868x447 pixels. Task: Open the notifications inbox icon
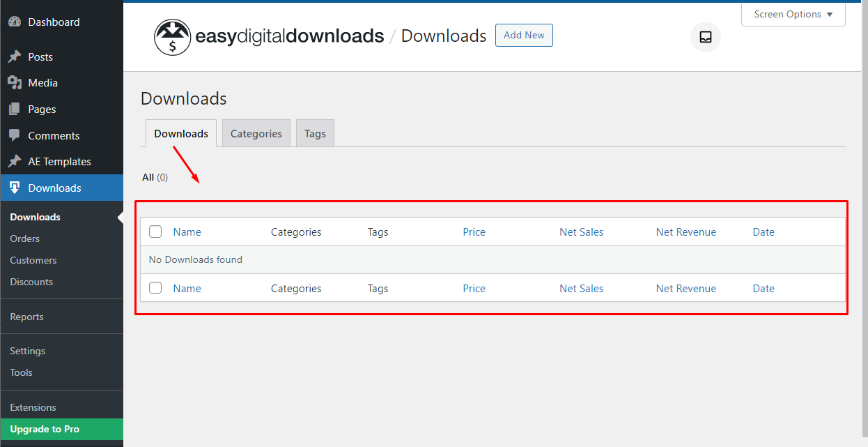[x=705, y=36]
